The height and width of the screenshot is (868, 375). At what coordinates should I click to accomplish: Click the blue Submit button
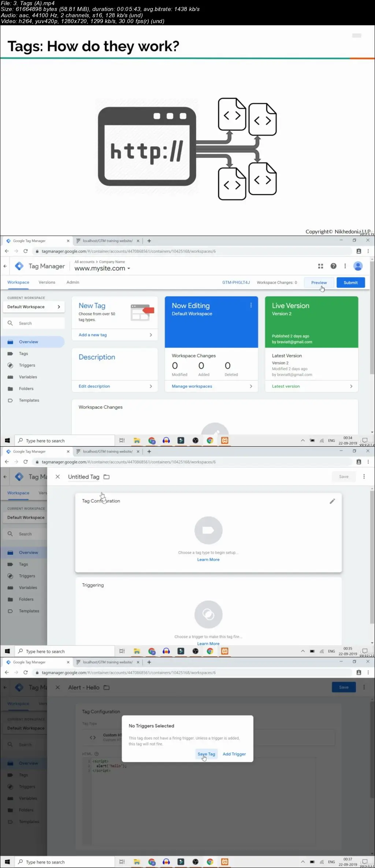tap(350, 282)
